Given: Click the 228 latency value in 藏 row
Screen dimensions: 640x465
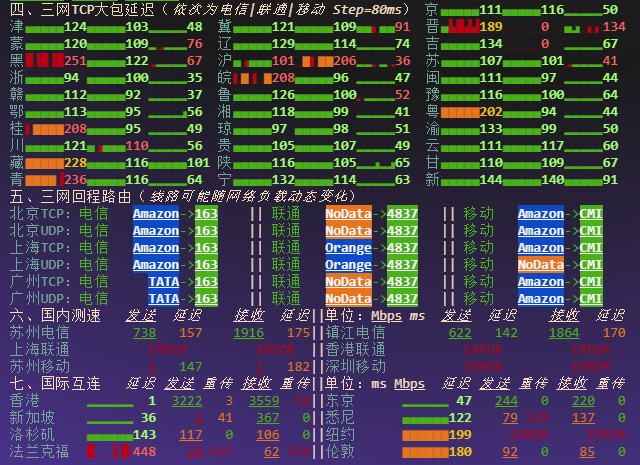Looking at the screenshot, I should point(75,162).
